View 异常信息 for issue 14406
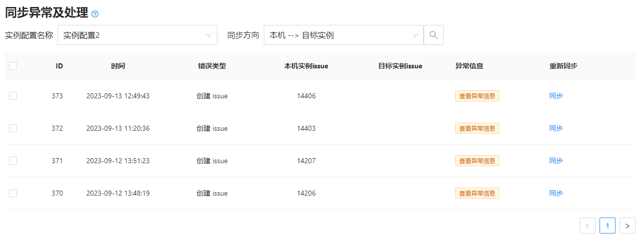The height and width of the screenshot is (244, 644). (477, 96)
